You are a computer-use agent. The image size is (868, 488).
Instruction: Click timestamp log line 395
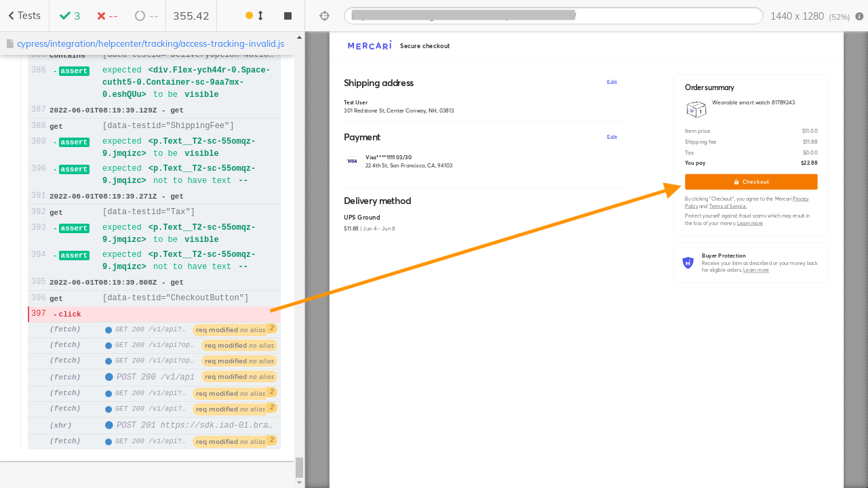[154, 282]
